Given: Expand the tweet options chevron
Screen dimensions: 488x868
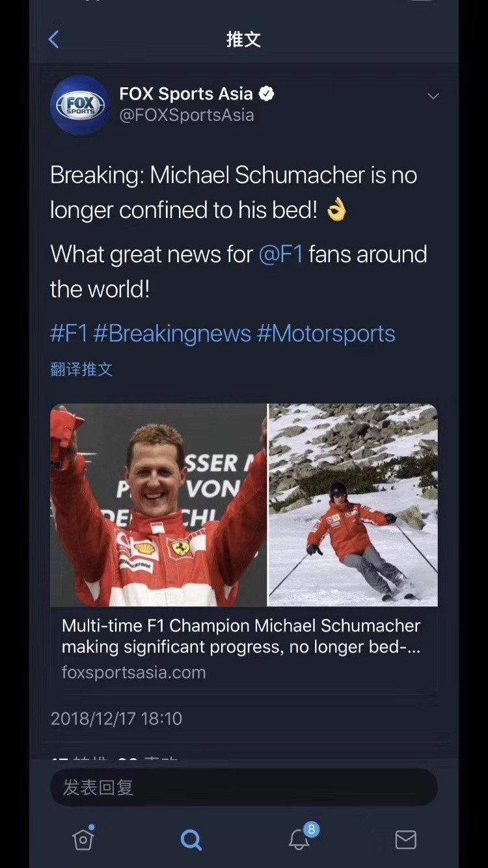Looking at the screenshot, I should pos(433,96).
